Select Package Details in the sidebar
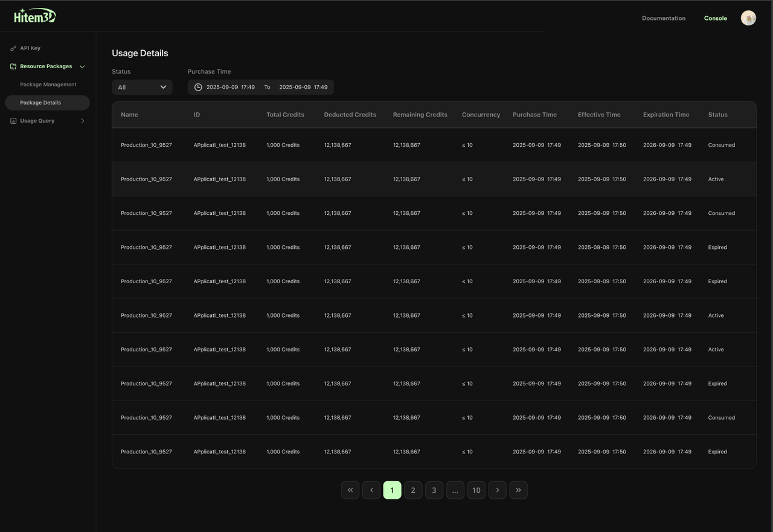The image size is (773, 532). 40,103
